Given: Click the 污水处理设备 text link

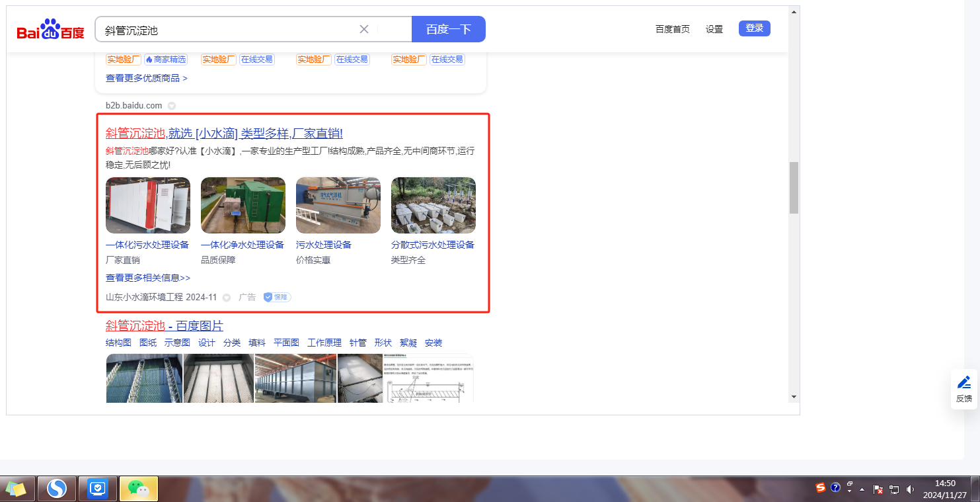Looking at the screenshot, I should click(x=324, y=245).
